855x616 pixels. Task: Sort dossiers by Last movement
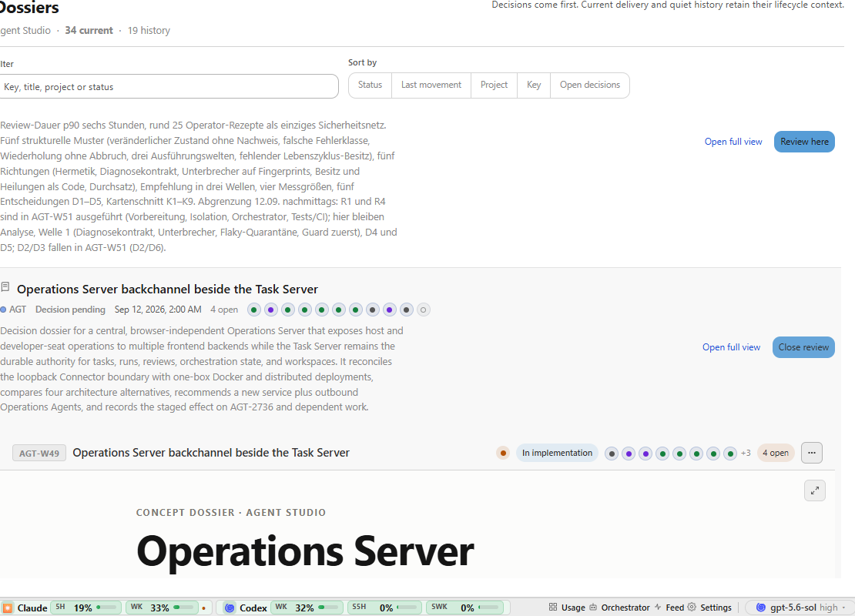point(431,85)
